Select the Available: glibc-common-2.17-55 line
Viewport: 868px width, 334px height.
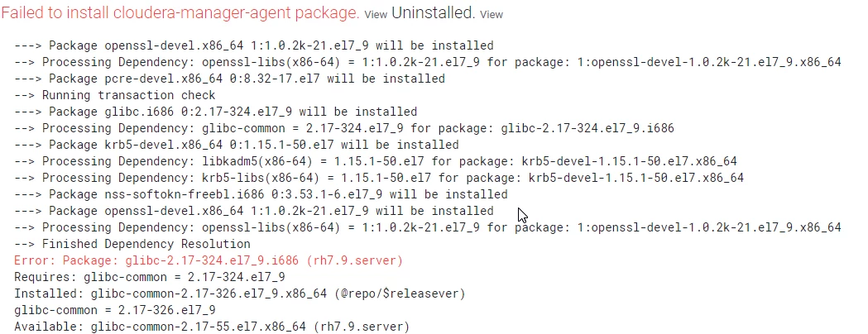212,327
